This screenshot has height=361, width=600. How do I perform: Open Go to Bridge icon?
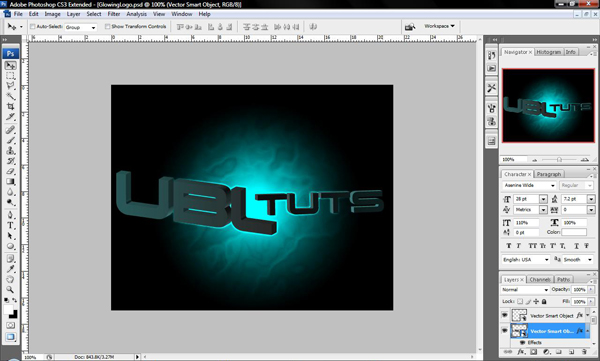pos(410,27)
